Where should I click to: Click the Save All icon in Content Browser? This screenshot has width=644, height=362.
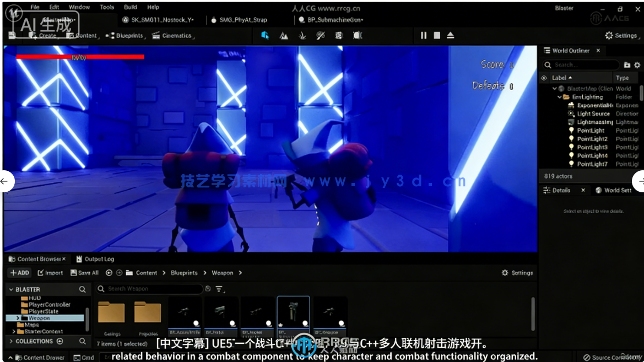(74, 272)
